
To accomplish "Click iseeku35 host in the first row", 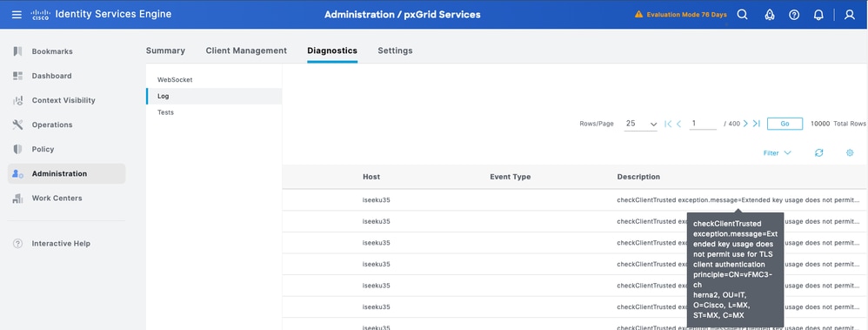I will tap(376, 199).
